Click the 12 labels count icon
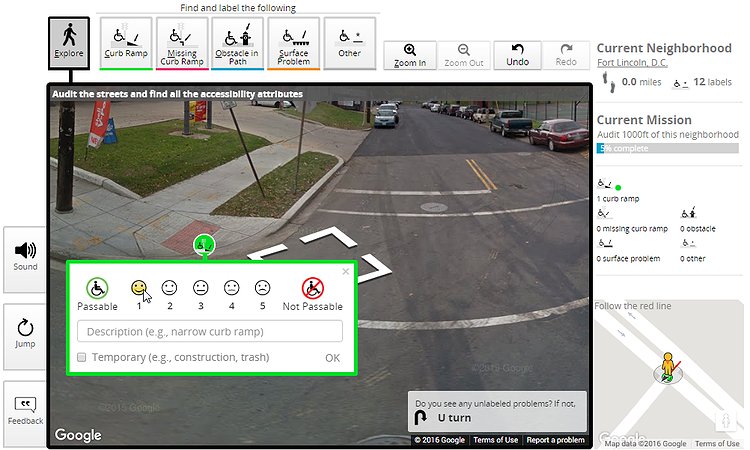 coord(681,83)
